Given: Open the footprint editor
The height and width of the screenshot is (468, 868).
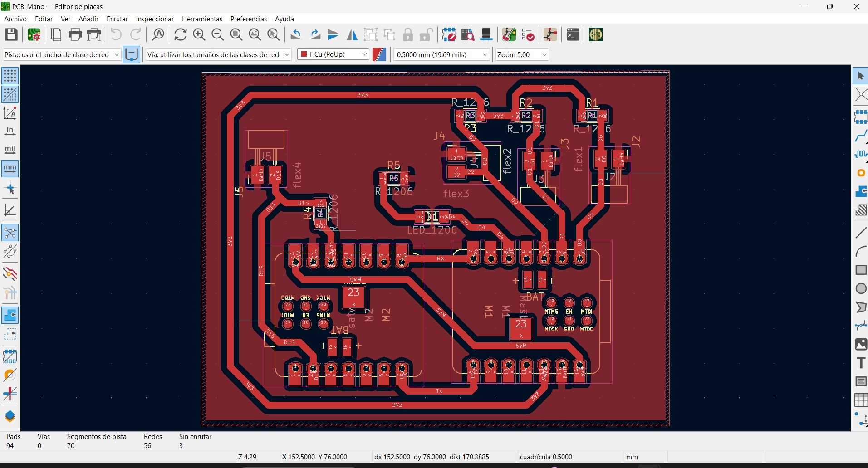Looking at the screenshot, I should [449, 34].
